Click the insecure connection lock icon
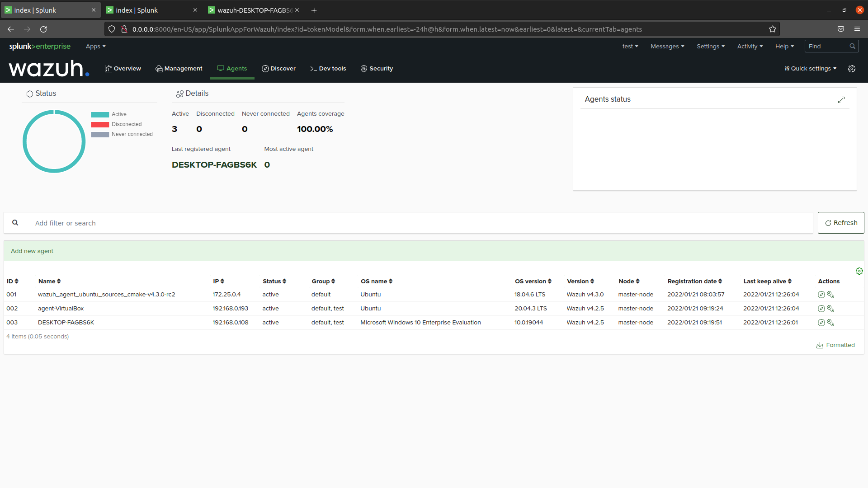This screenshot has width=868, height=488. pyautogui.click(x=124, y=29)
